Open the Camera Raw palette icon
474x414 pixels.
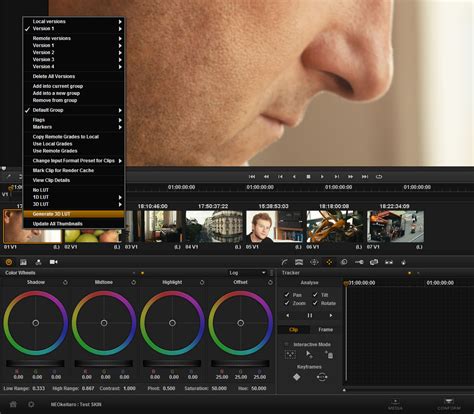coord(53,262)
